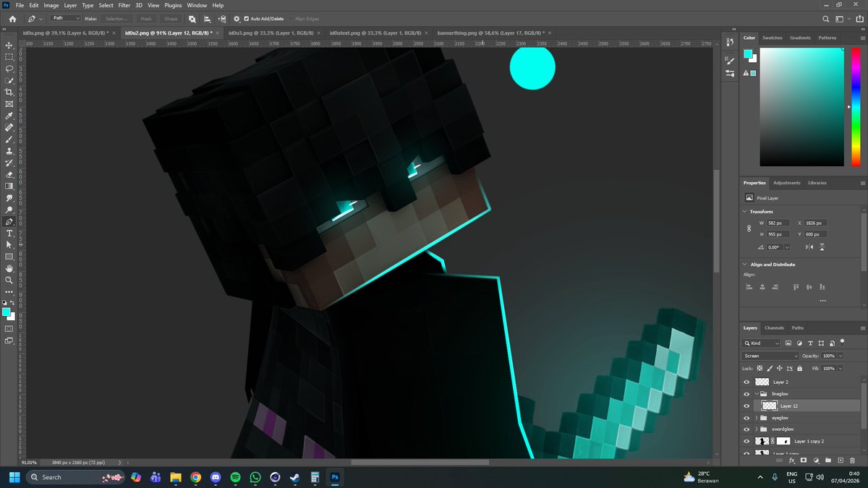Create a new group folder icon

pyautogui.click(x=828, y=460)
